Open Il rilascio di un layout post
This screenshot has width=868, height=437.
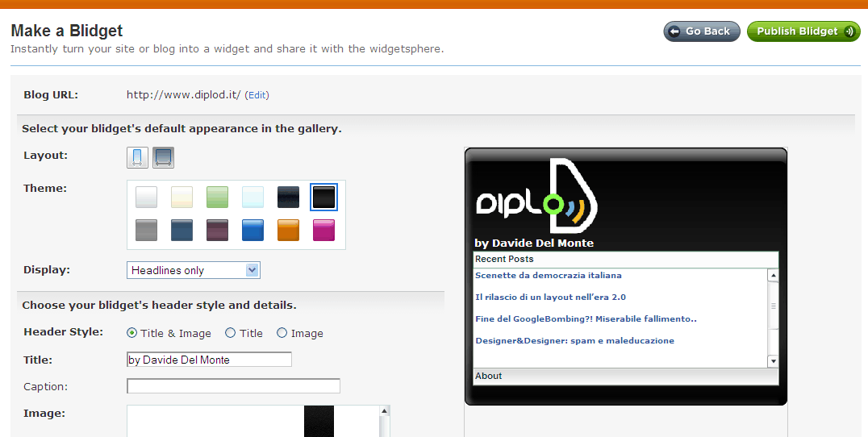550,297
